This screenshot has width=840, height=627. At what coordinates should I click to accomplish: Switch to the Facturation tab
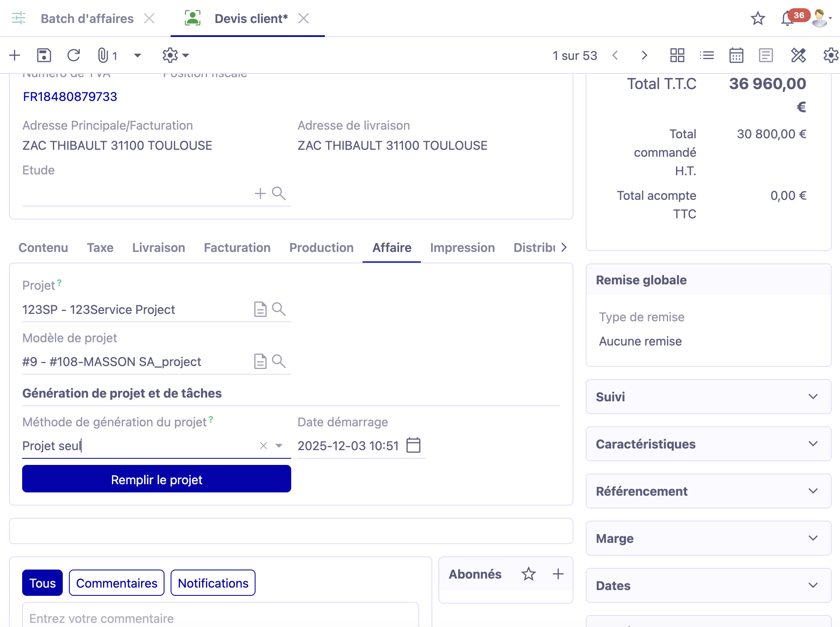[237, 248]
